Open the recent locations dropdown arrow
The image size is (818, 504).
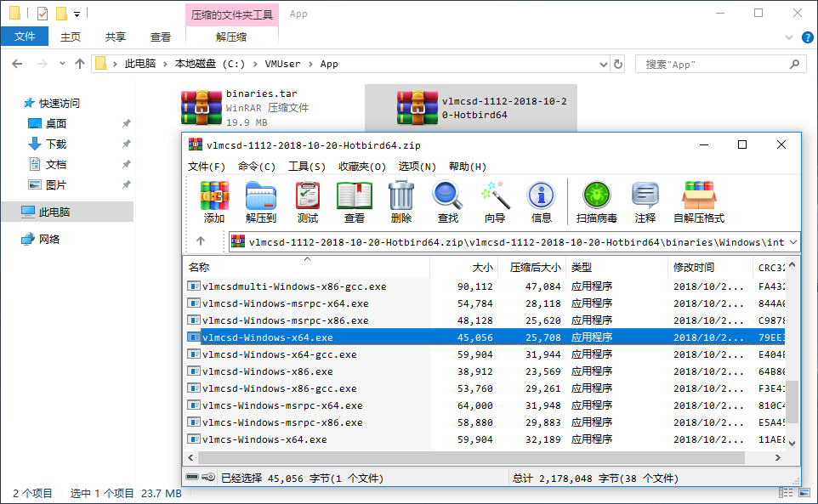pyautogui.click(x=62, y=64)
